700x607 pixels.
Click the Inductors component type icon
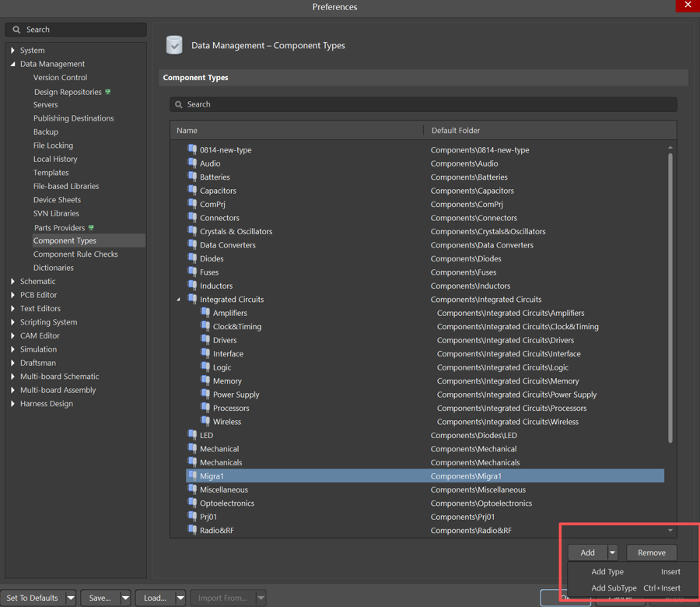coord(192,286)
